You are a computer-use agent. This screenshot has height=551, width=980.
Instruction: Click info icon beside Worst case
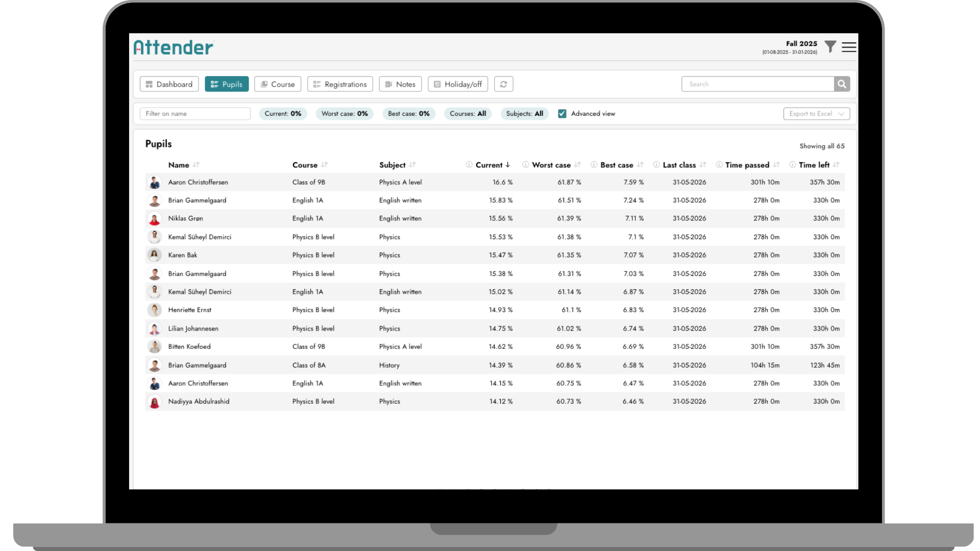[525, 165]
